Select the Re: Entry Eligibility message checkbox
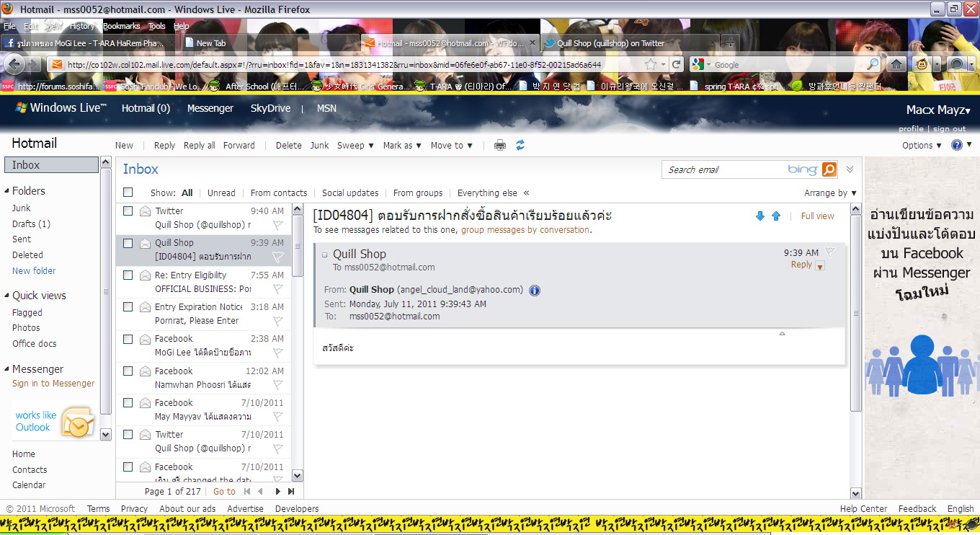 128,275
